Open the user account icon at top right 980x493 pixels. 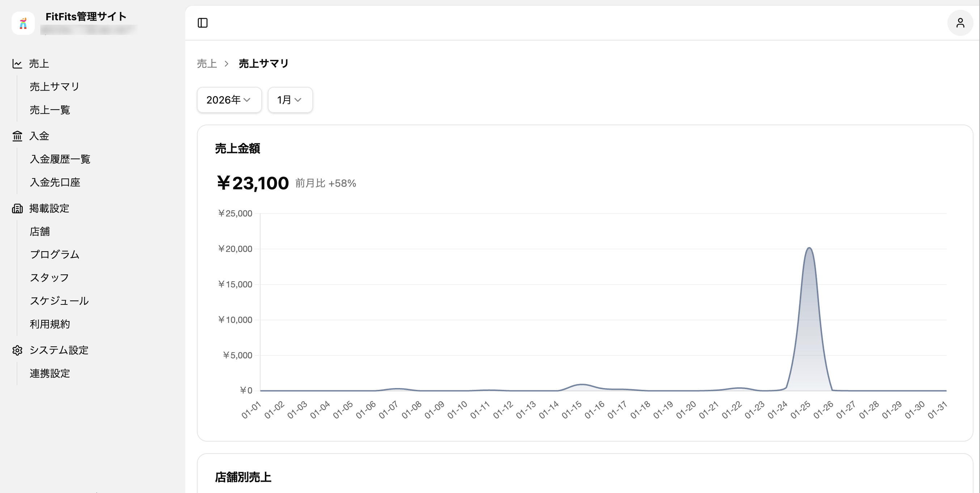point(960,23)
